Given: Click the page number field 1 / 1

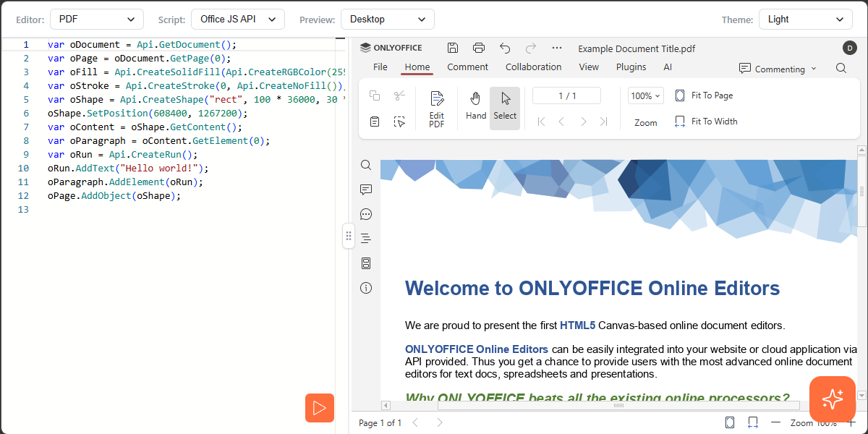Looking at the screenshot, I should click(566, 95).
